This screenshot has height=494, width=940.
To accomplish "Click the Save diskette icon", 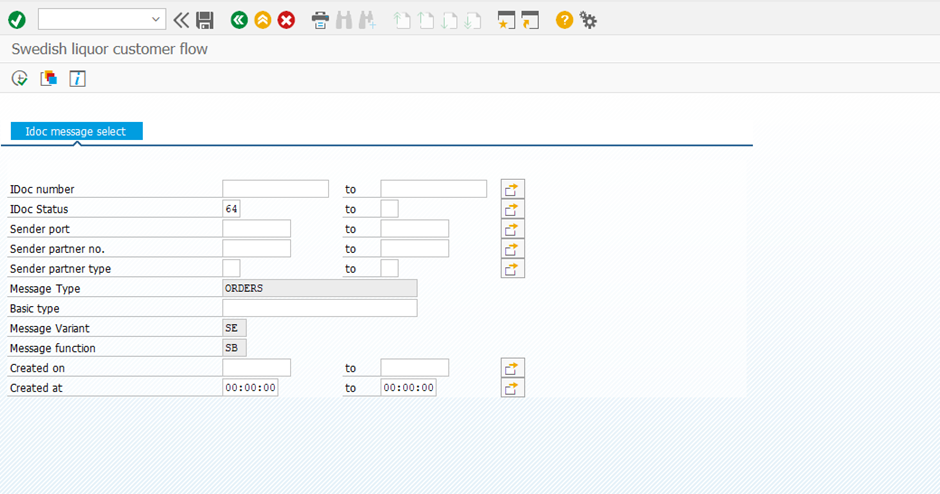I will [x=205, y=19].
